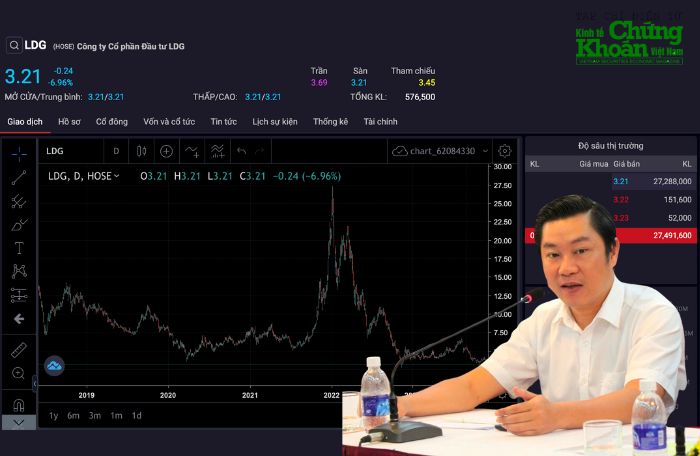This screenshot has width=700, height=456.
Task: Click the side panel collapse arrow handle
Action: click(35, 383)
